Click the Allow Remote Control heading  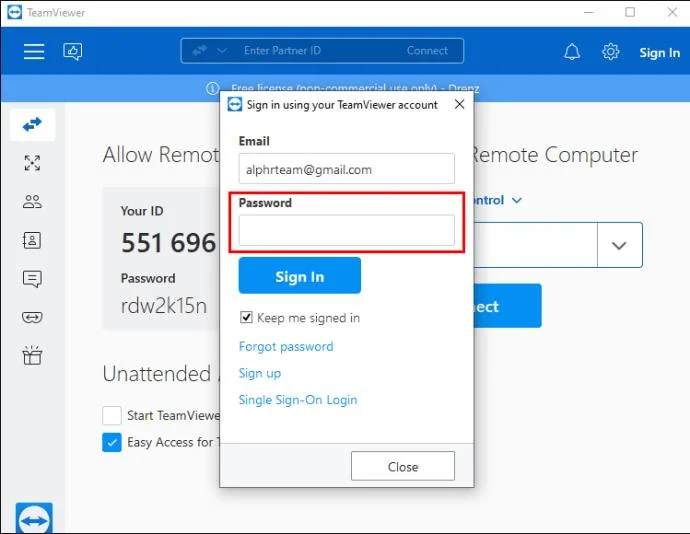tap(161, 155)
